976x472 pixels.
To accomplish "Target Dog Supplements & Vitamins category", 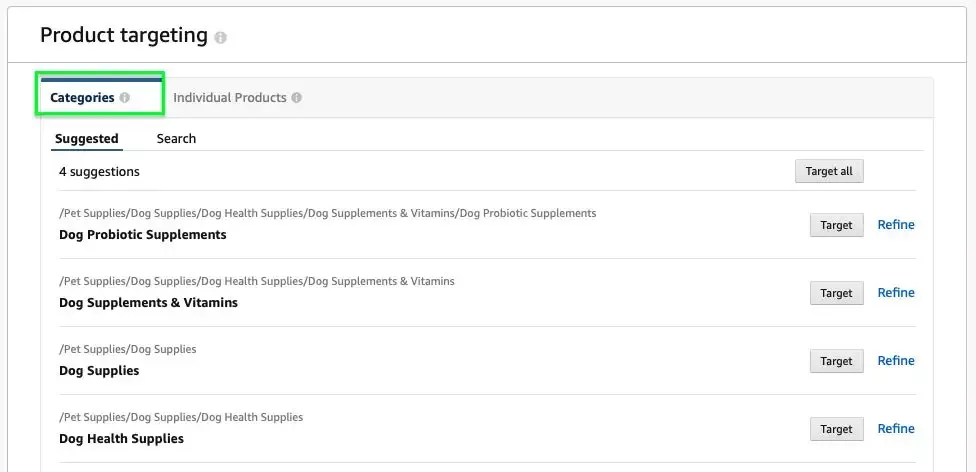I will coord(837,293).
